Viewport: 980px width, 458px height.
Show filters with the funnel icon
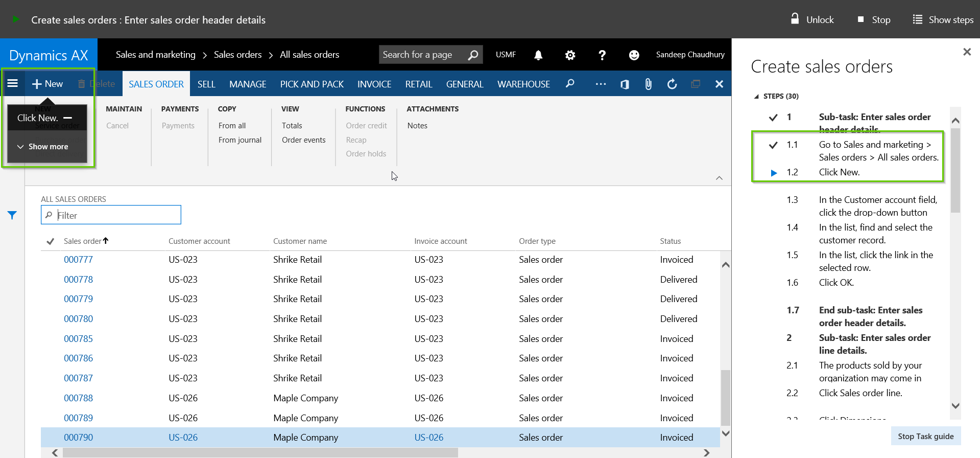pos(12,215)
